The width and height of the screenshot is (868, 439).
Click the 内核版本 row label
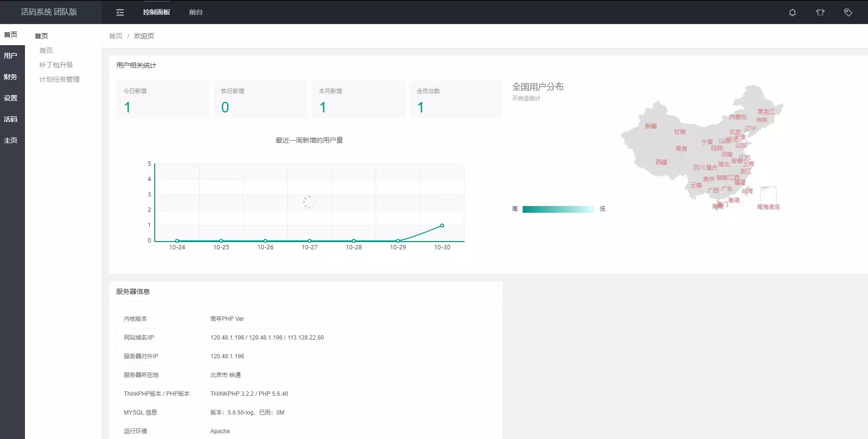pyautogui.click(x=135, y=319)
